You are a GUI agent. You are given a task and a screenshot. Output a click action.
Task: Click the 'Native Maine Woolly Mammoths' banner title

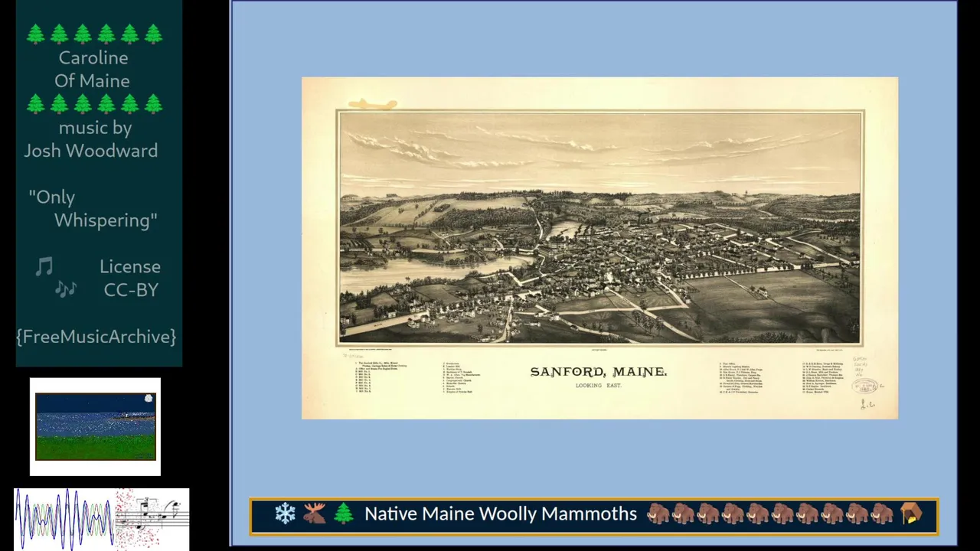pos(501,514)
